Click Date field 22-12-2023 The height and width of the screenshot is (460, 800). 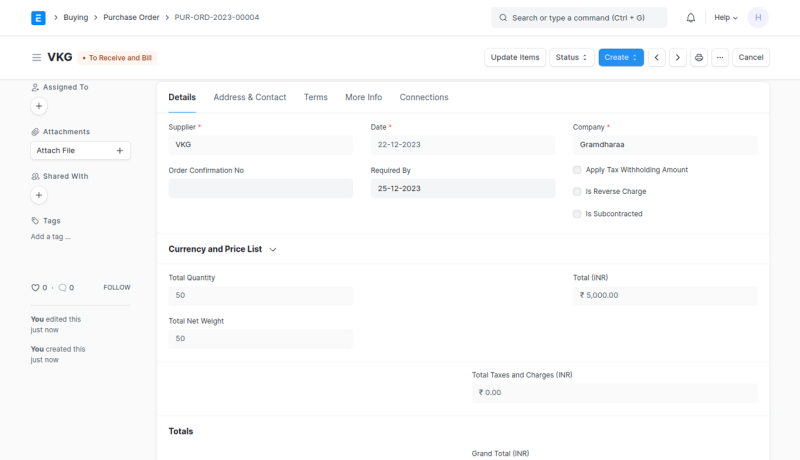coord(463,145)
